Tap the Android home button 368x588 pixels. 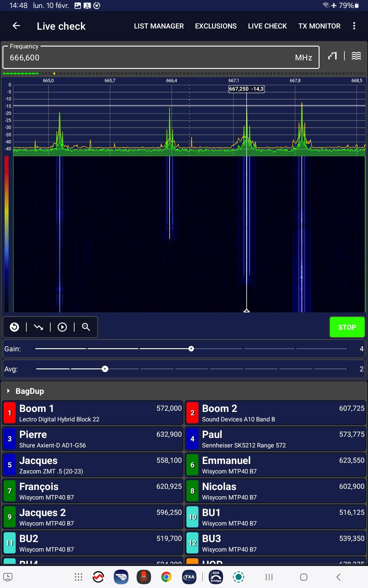pos(304,577)
